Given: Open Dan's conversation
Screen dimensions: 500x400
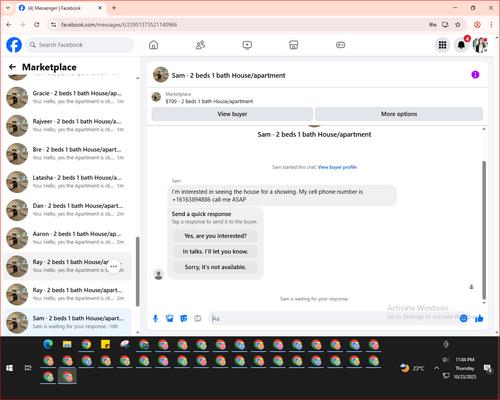Looking at the screenshot, I should click(x=67, y=210).
